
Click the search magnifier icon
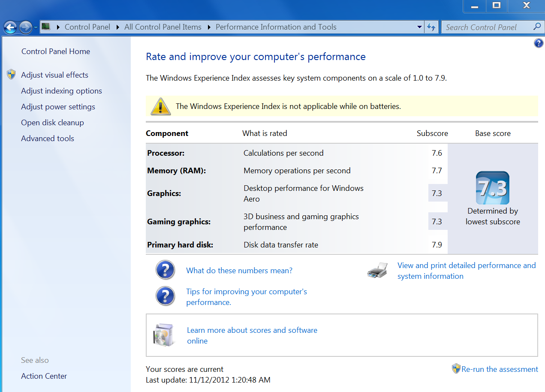[x=537, y=27]
